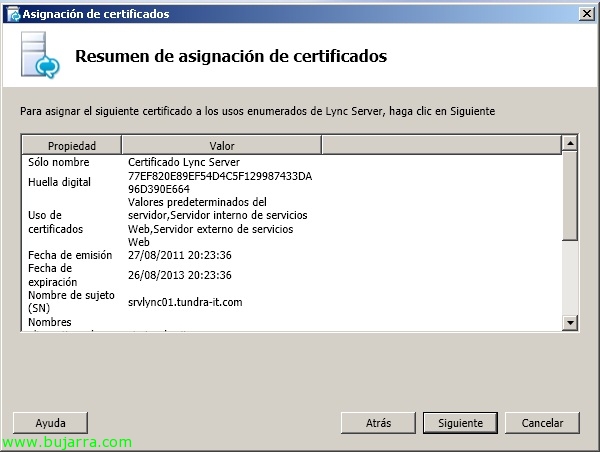Click the vertical scrollbar thumb

click(570, 196)
